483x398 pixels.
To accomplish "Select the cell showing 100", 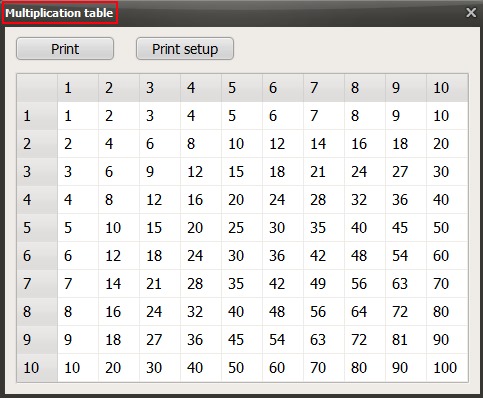I will [447, 368].
